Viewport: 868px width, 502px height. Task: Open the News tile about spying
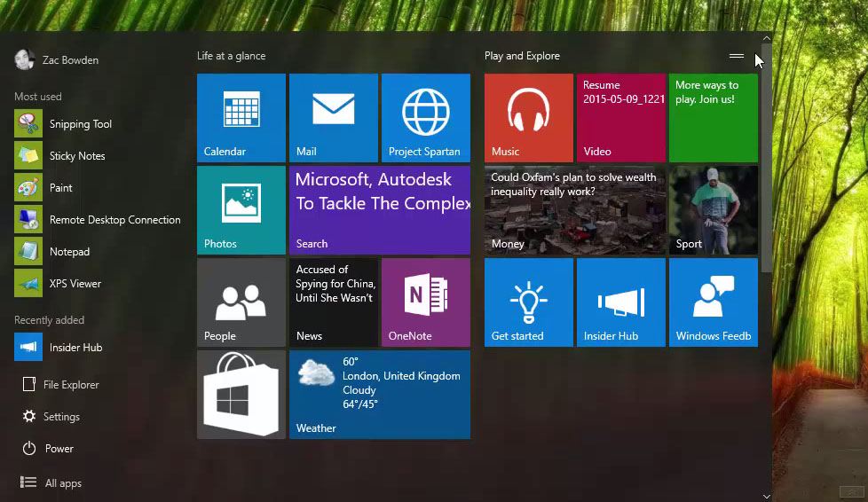coord(333,302)
